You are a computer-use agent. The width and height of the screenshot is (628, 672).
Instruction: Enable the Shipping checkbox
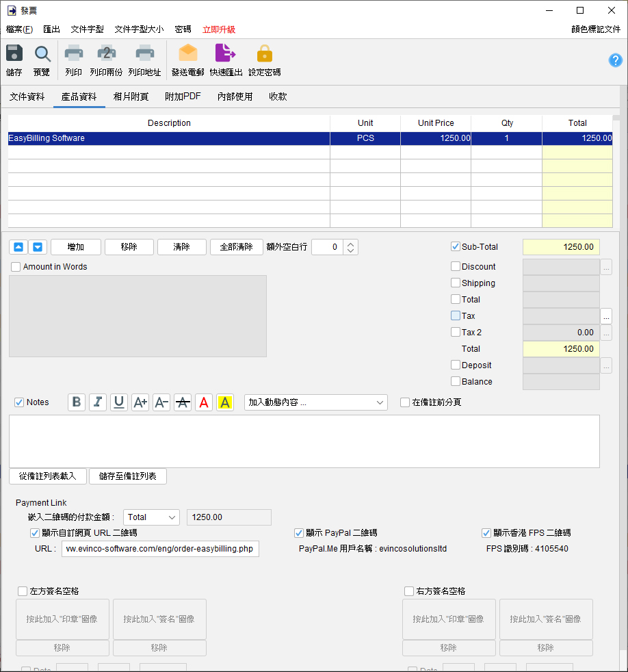pos(456,283)
